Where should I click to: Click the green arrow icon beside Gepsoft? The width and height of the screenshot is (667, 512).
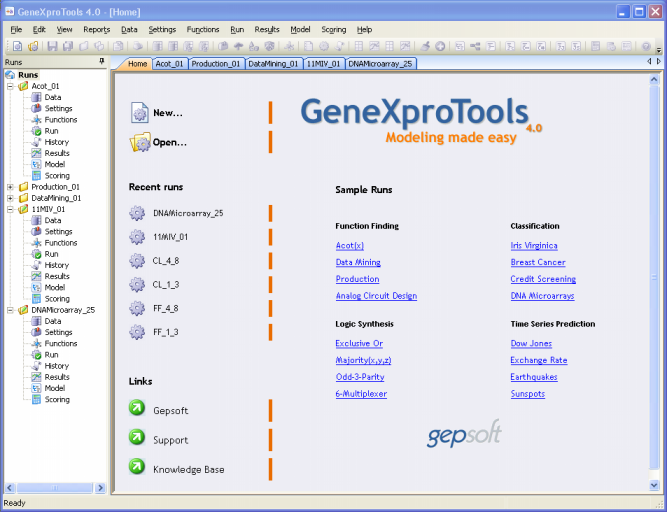[x=137, y=408]
